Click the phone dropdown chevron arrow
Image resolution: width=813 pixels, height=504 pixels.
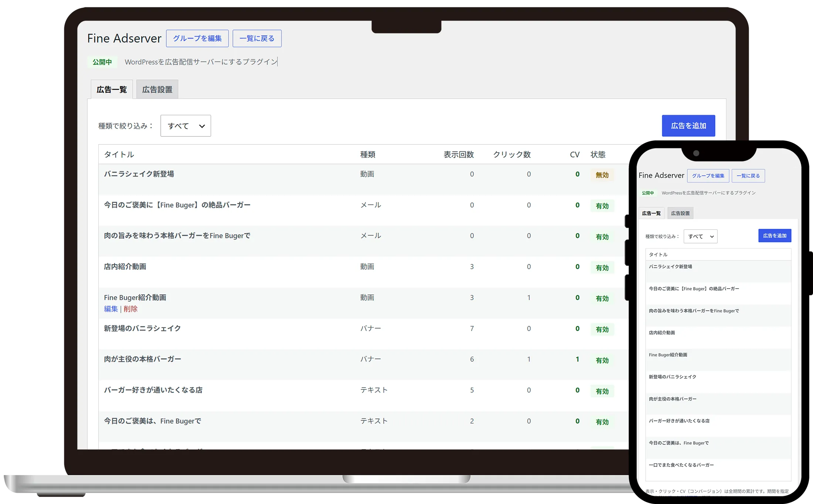tap(712, 236)
